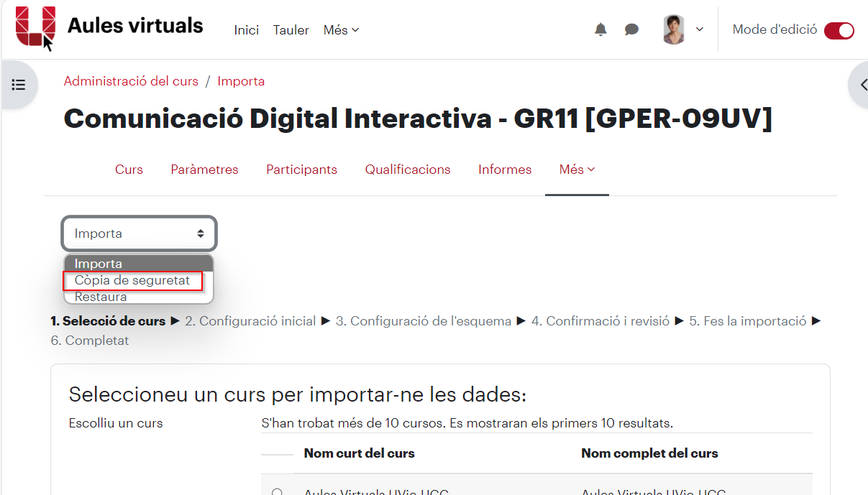Click the course title heading

pos(418,119)
